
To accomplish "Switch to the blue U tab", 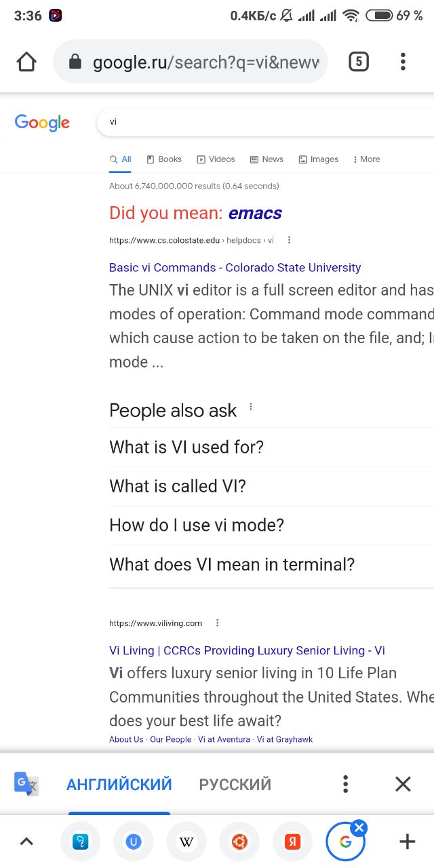I will tap(134, 842).
